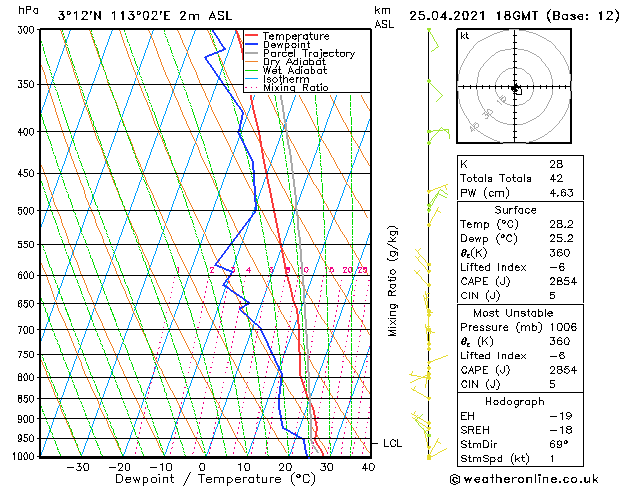This screenshot has height=486, width=629.
Task: Click the K index value 28
Action: click(x=556, y=164)
